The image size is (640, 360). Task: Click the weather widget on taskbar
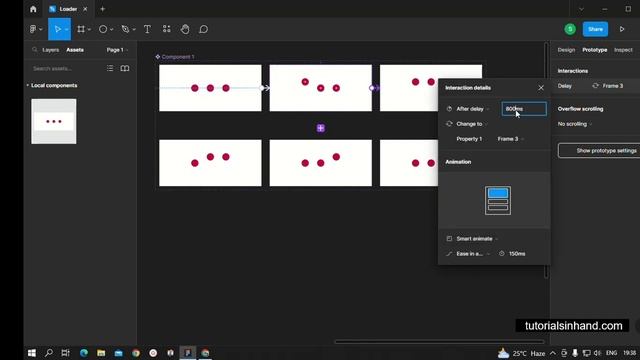pos(521,353)
